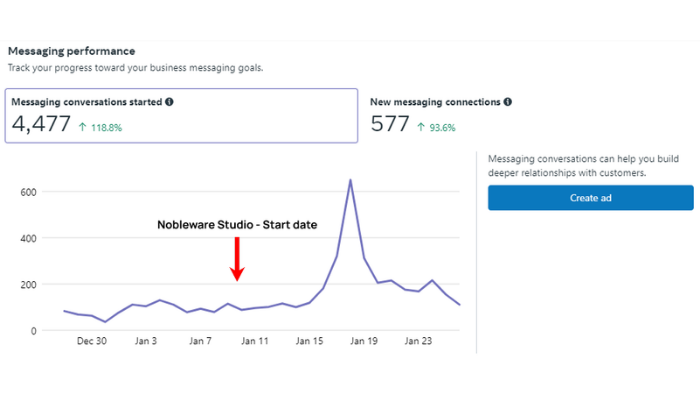
Task: Click the green up arrow next to 93.6%
Action: click(x=421, y=127)
